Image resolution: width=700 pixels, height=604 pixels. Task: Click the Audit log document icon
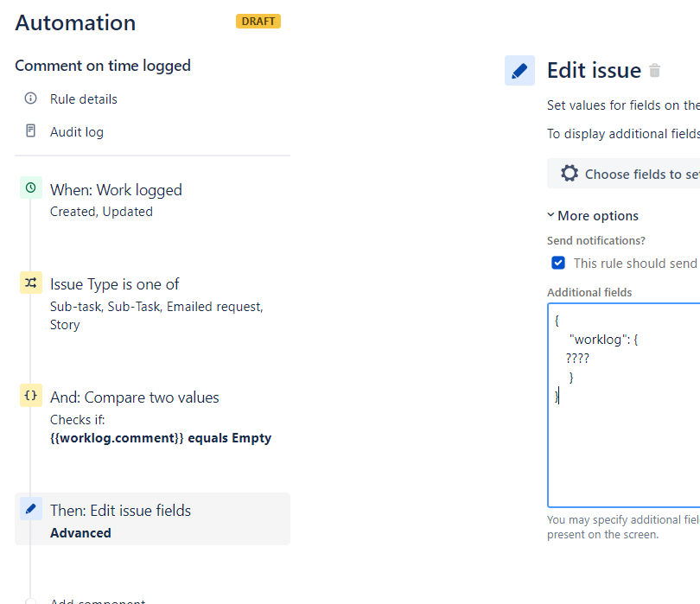point(31,131)
